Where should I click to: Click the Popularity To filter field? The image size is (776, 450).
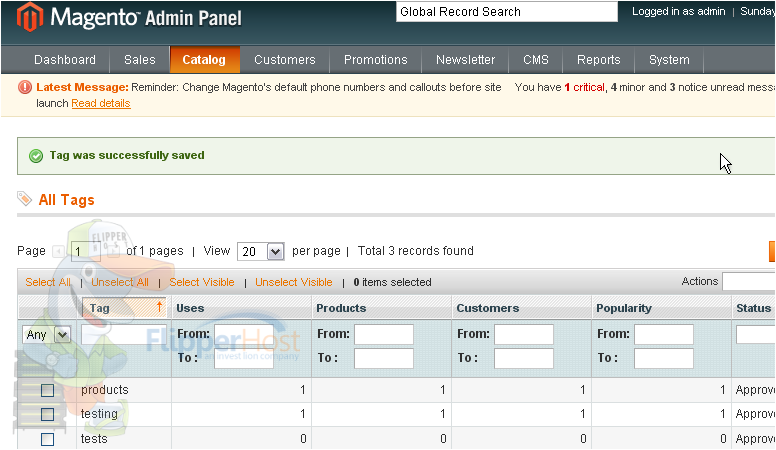664,358
